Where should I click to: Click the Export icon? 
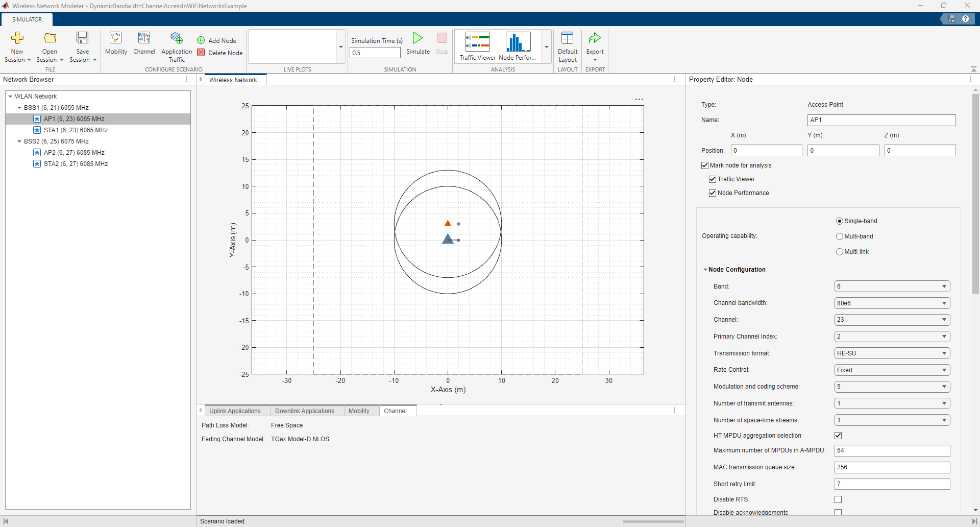(595, 38)
